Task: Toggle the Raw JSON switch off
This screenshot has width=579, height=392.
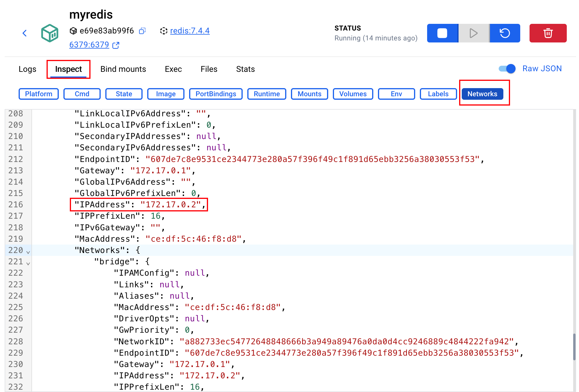Action: pyautogui.click(x=507, y=69)
